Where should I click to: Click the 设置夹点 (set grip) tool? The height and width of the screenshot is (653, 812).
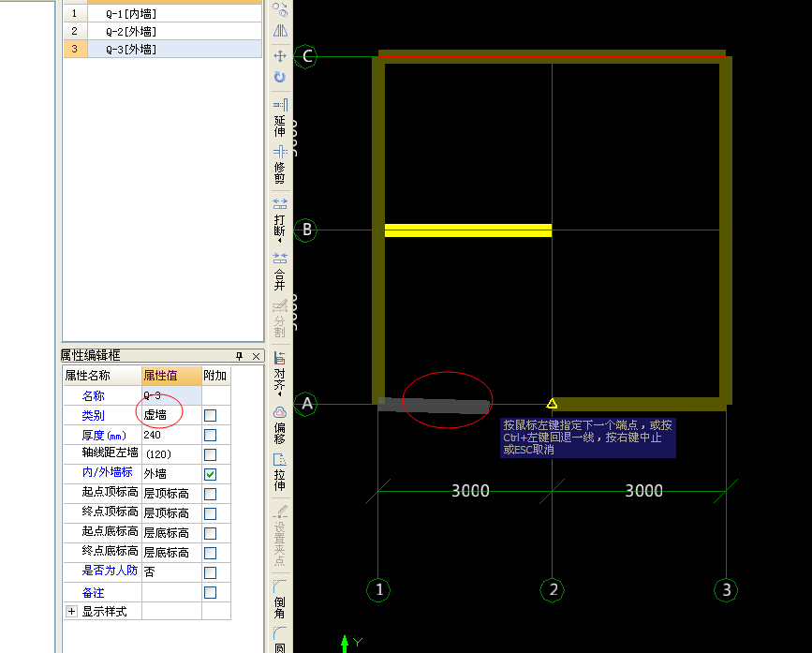click(280, 536)
